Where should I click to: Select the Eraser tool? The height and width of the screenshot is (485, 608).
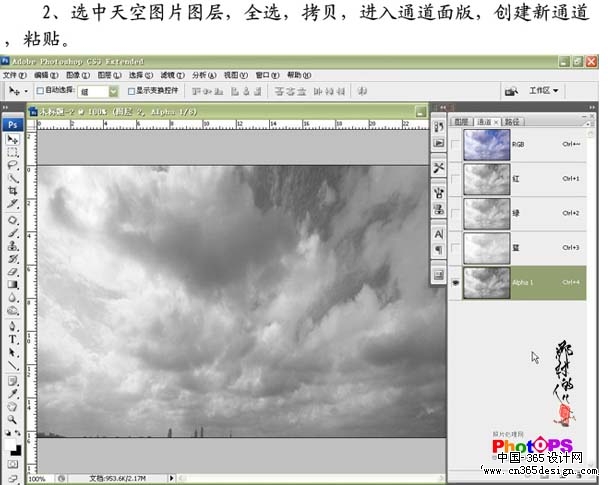(13, 272)
